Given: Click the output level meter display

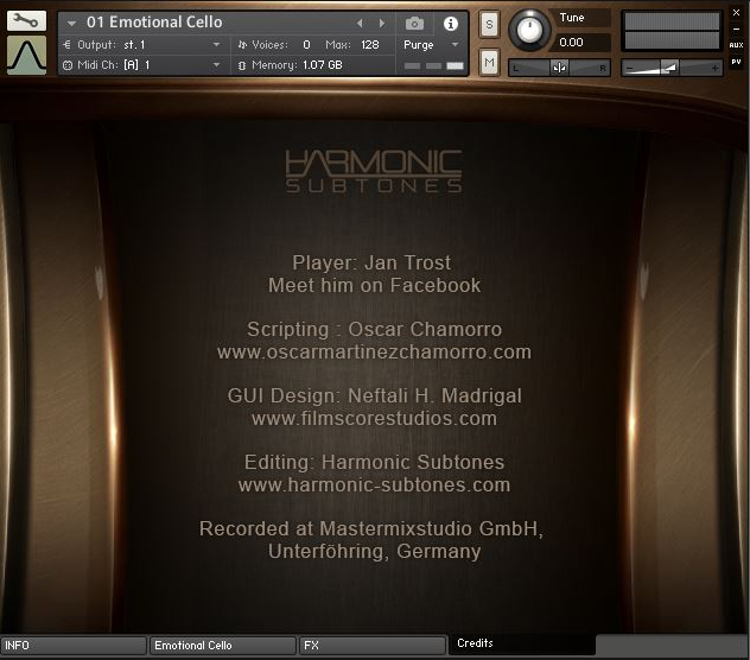Looking at the screenshot, I should click(672, 31).
